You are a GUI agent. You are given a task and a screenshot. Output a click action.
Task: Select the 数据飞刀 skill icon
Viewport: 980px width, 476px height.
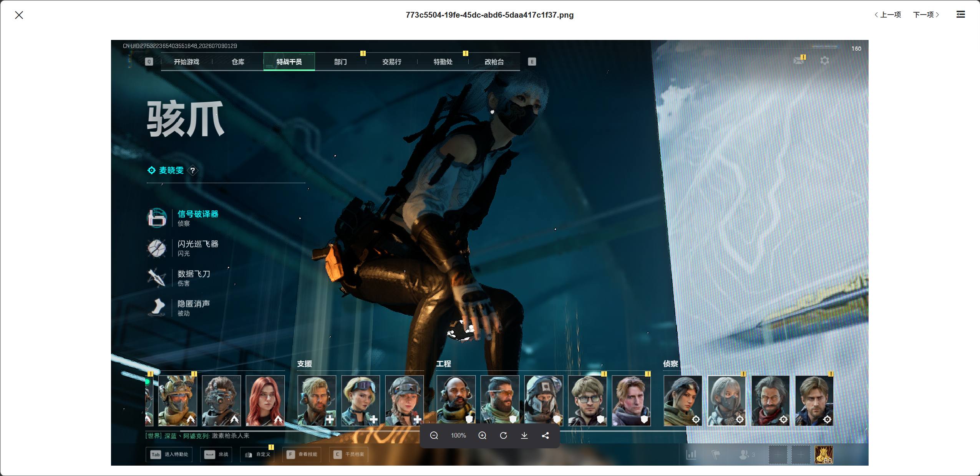[x=157, y=278]
